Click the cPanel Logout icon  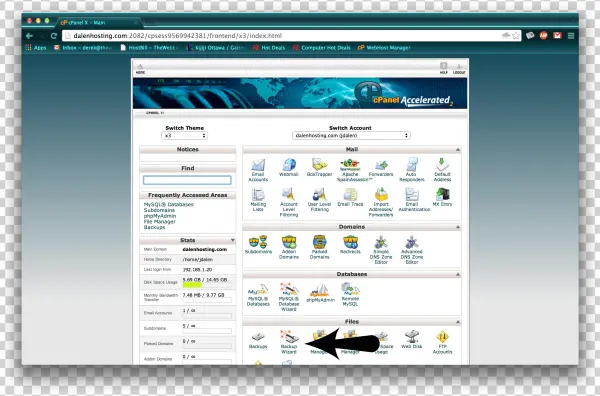point(459,68)
